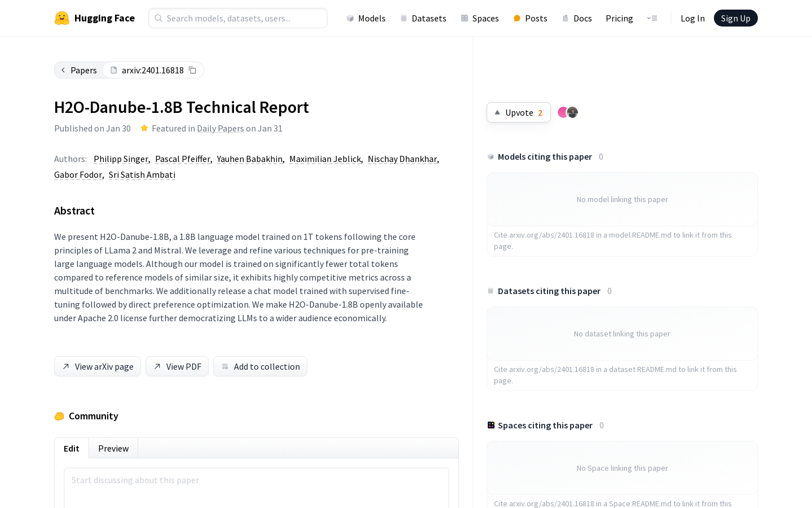
Task: Switch to the Preview tab
Action: pos(113,448)
